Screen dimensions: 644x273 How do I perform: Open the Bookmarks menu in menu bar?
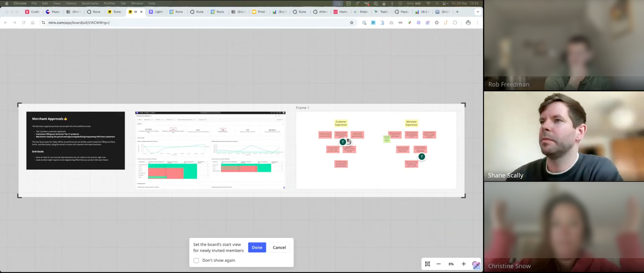click(x=90, y=3)
